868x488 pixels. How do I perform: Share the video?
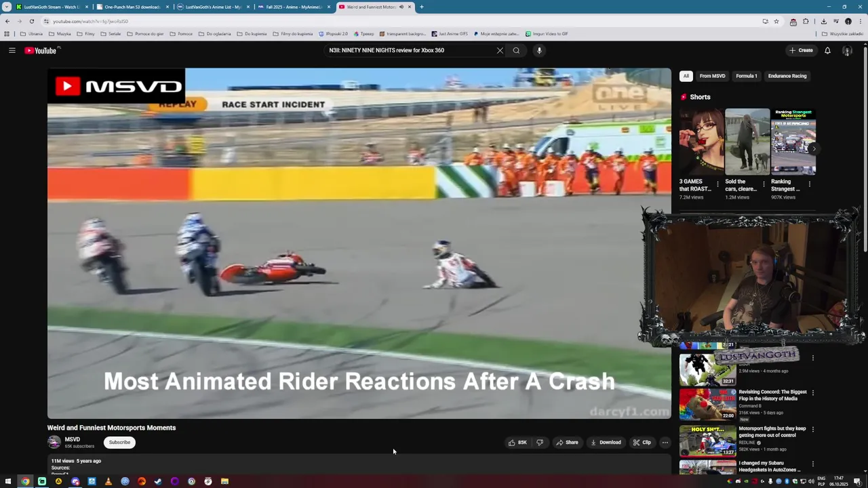point(567,443)
